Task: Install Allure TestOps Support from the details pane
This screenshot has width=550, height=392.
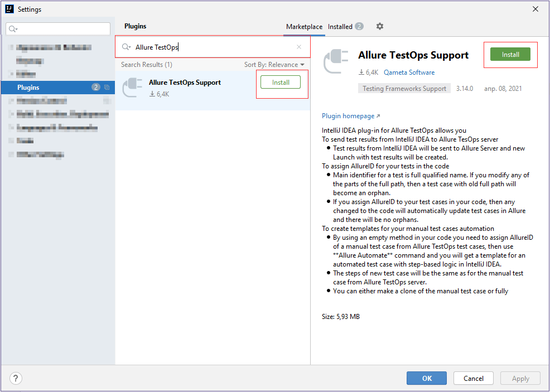Action: (510, 54)
